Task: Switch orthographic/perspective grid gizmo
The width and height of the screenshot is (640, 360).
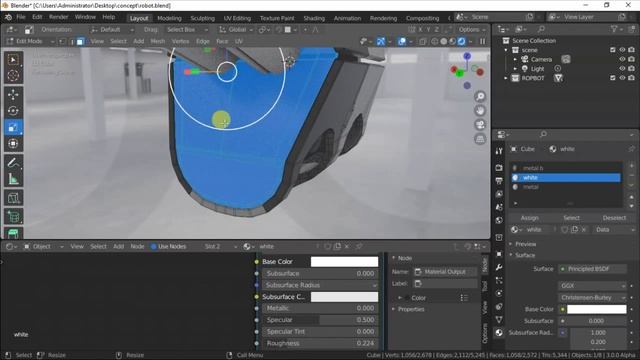Action: tap(480, 139)
